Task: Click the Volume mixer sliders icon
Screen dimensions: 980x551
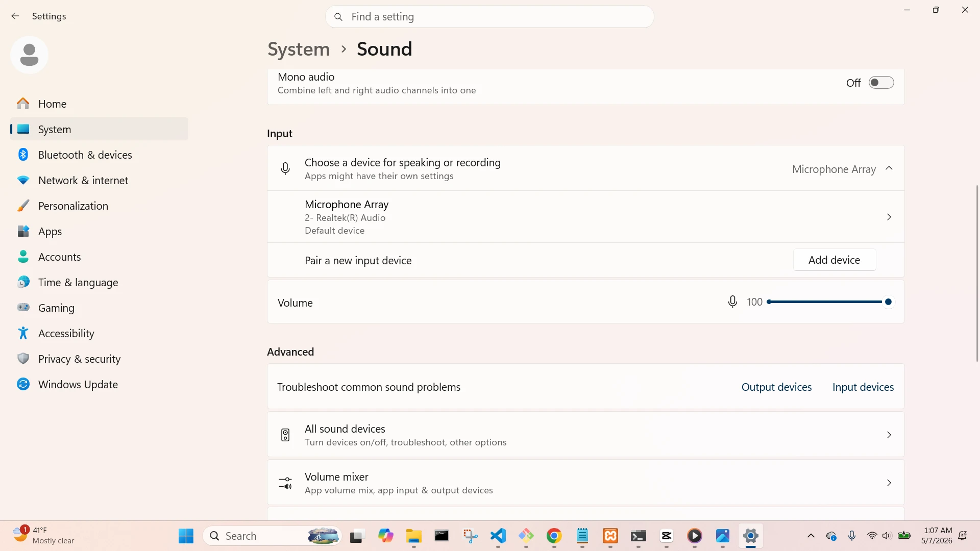Action: [285, 483]
